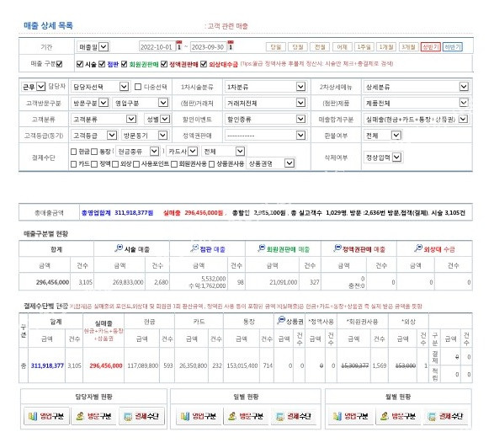Open 영업구분 under 담당자별 현황
494x448 pixels.
(46, 416)
